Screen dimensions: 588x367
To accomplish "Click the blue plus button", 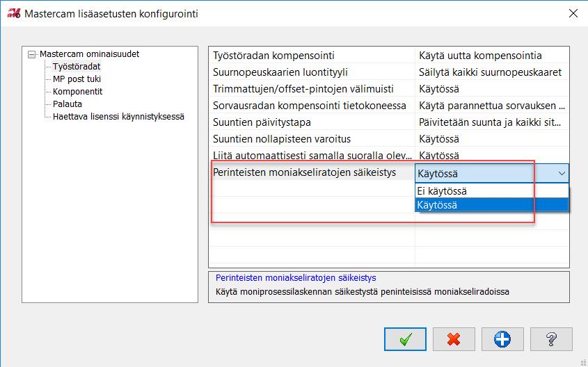I will click(502, 339).
